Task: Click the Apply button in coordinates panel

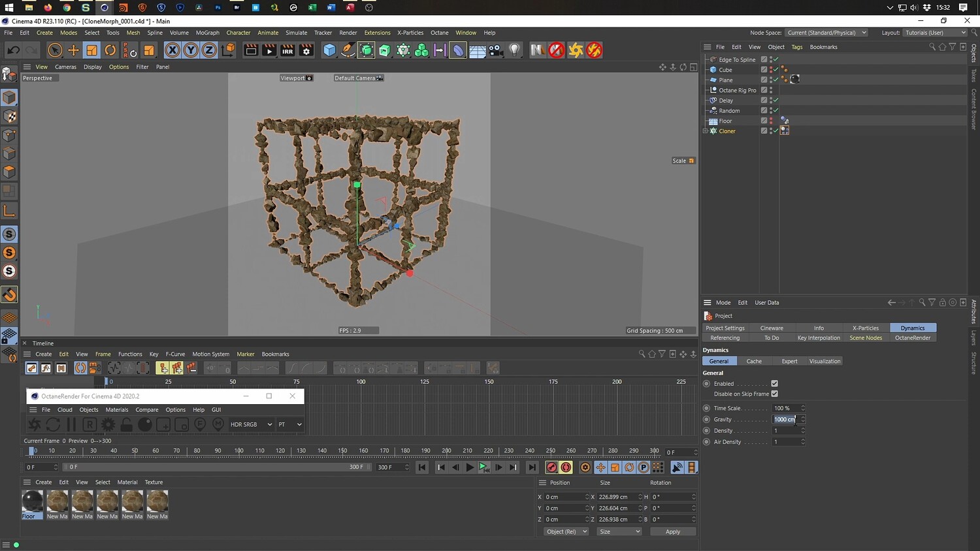Action: click(672, 531)
